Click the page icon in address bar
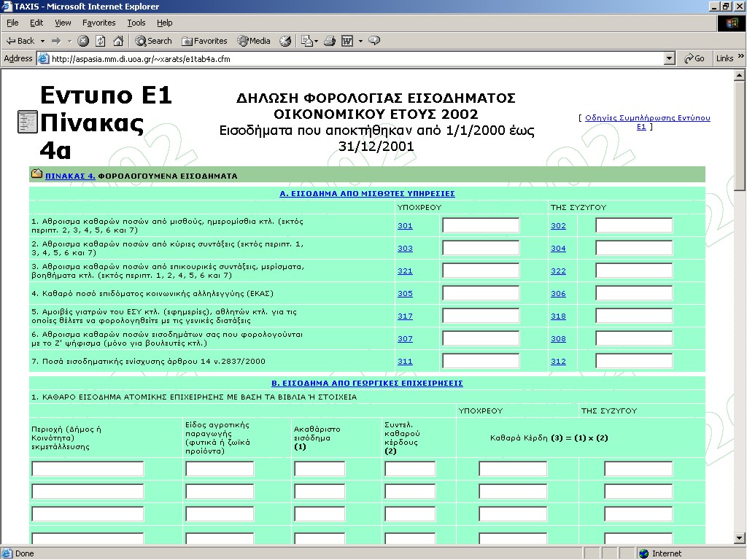The width and height of the screenshot is (747, 560). coord(43,59)
